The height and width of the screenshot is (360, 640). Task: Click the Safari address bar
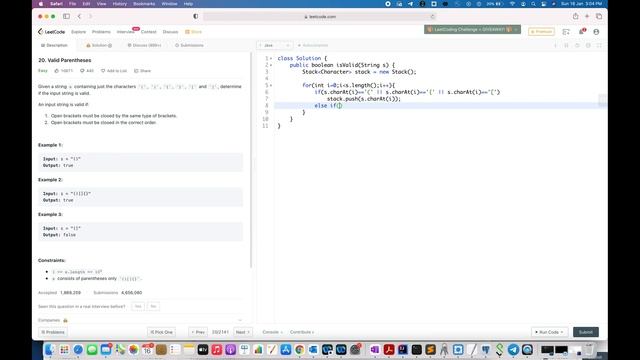[x=320, y=17]
